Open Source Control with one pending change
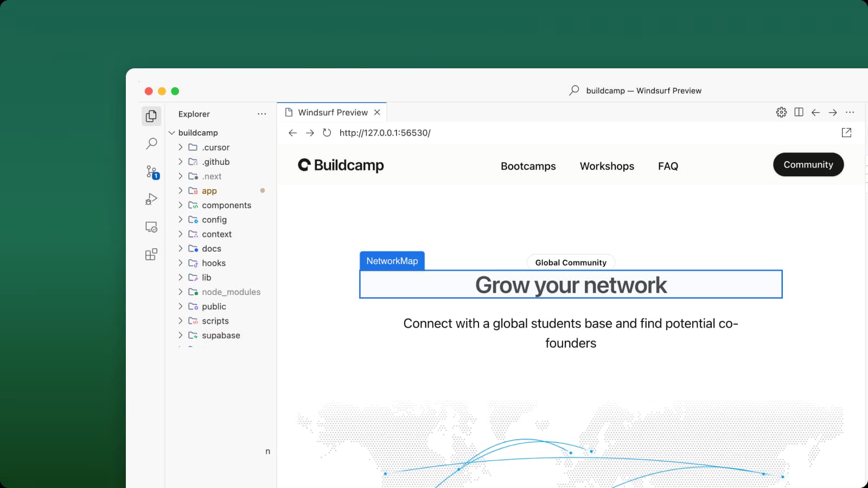This screenshot has height=488, width=868. [152, 172]
